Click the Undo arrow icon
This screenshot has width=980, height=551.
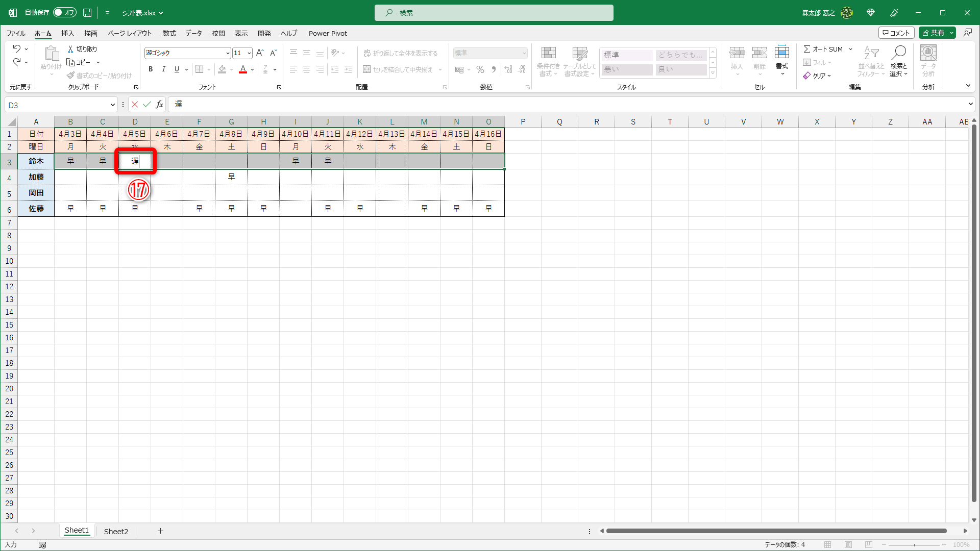click(x=17, y=49)
